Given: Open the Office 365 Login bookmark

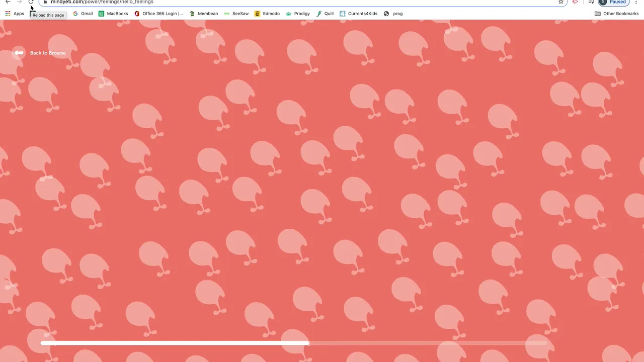Looking at the screenshot, I should point(158,14).
